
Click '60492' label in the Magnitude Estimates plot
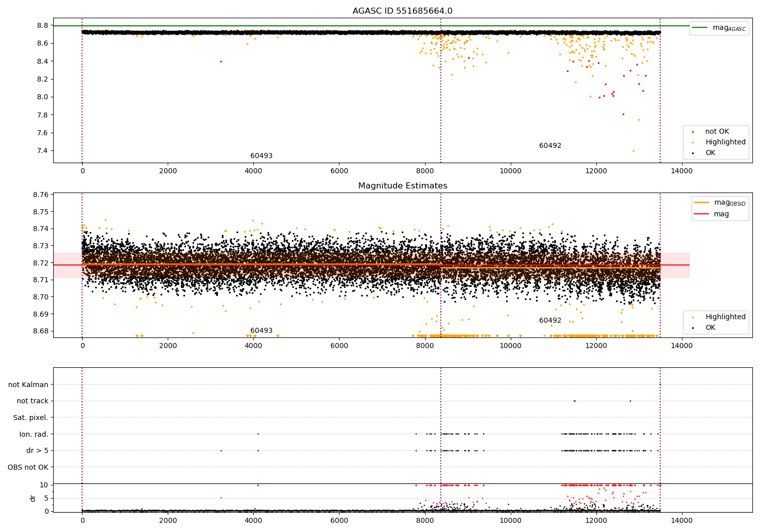[x=550, y=321]
